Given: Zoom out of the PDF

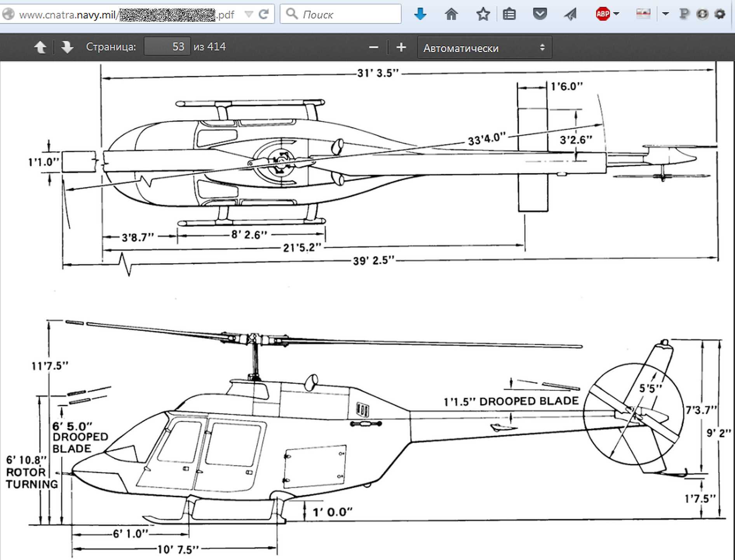Looking at the screenshot, I should (373, 47).
